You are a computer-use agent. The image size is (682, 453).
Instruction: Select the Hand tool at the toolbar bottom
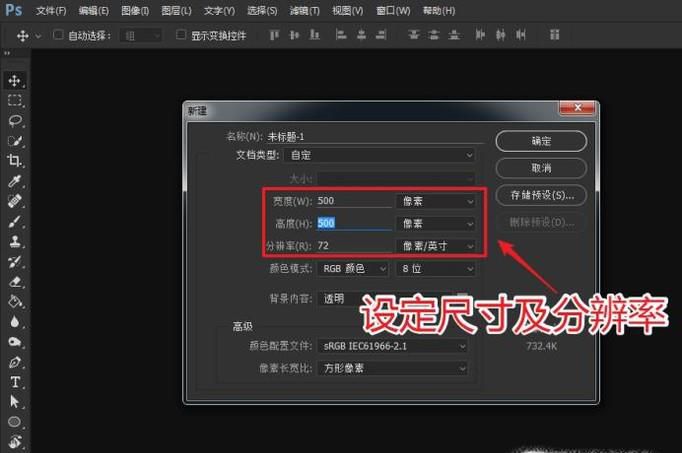pyautogui.click(x=15, y=442)
